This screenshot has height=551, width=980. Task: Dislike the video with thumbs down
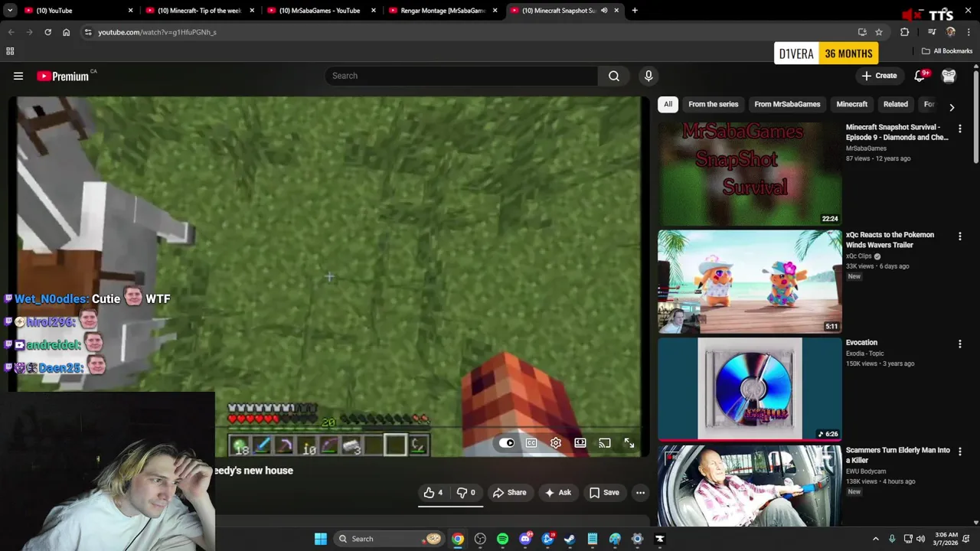tap(465, 493)
